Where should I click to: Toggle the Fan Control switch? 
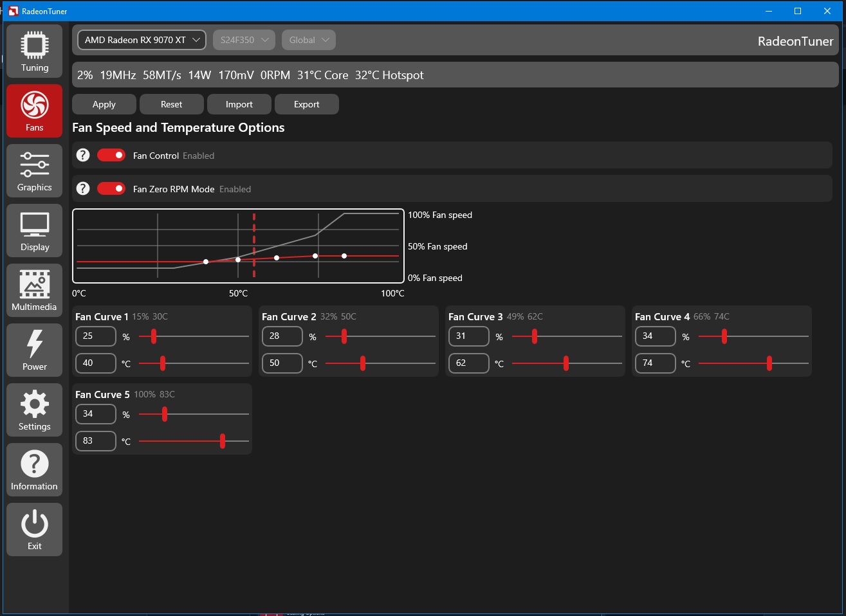(111, 155)
